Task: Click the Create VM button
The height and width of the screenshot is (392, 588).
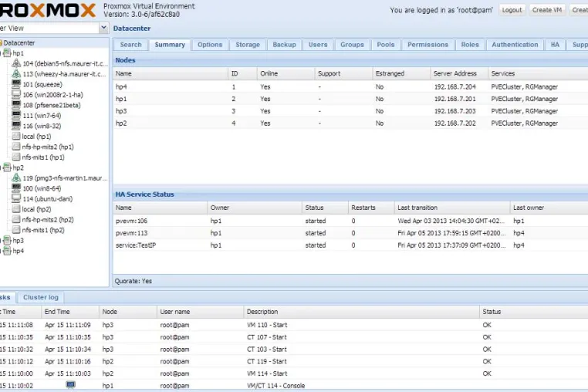Action: pyautogui.click(x=547, y=10)
